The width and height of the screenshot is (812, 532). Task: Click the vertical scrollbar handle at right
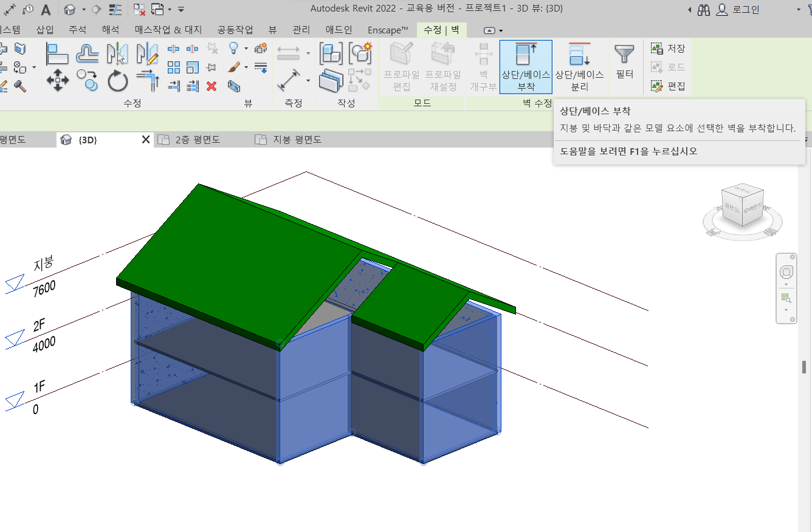coord(803,366)
